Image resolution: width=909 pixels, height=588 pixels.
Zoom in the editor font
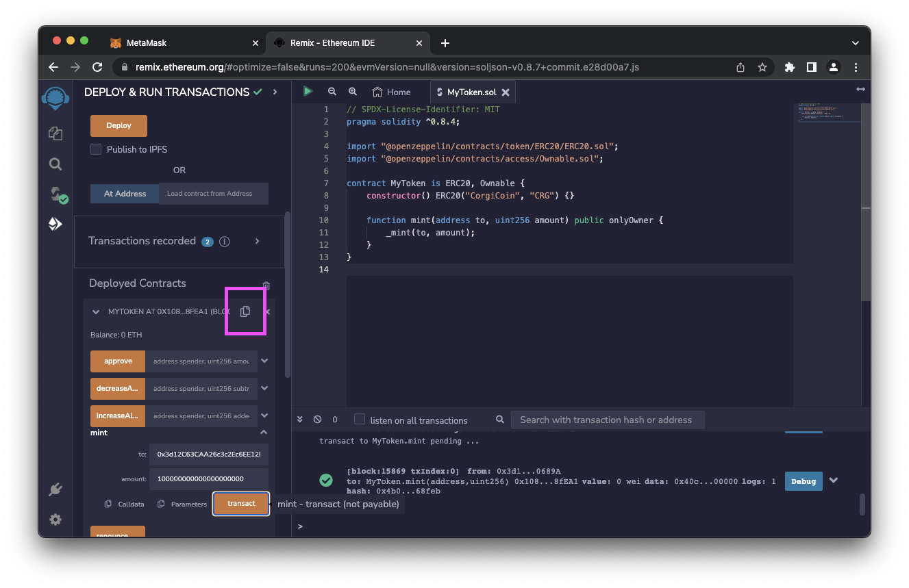pyautogui.click(x=353, y=92)
